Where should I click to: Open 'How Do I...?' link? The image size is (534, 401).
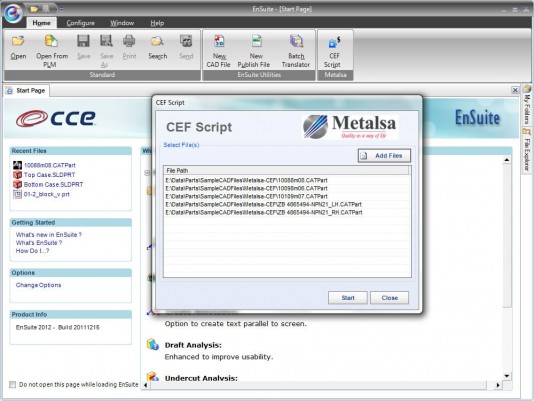pyautogui.click(x=32, y=251)
